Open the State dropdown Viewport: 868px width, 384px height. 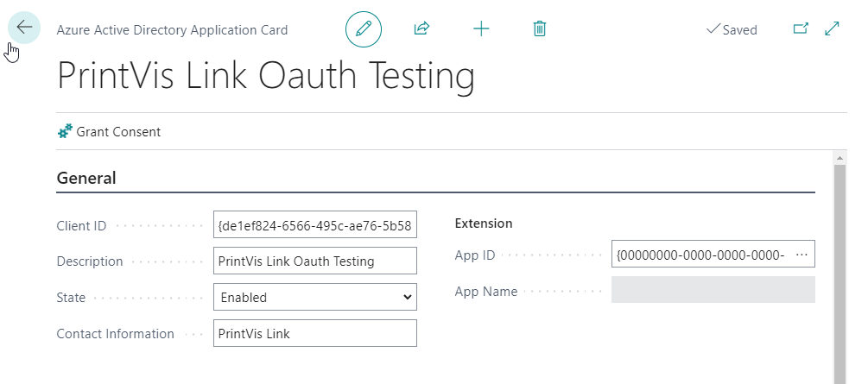(314, 297)
